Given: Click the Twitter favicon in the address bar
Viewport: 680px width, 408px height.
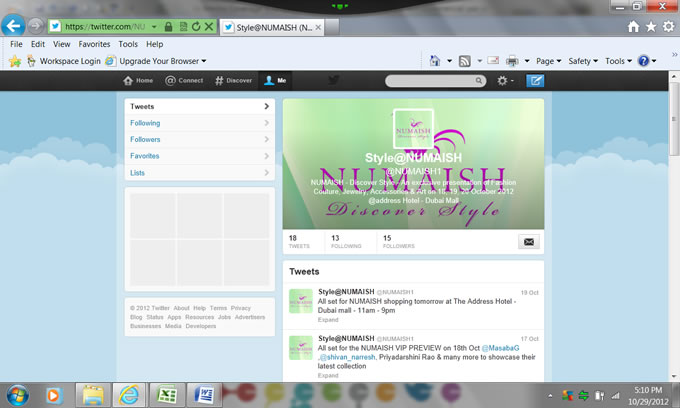Looking at the screenshot, I should pos(55,26).
